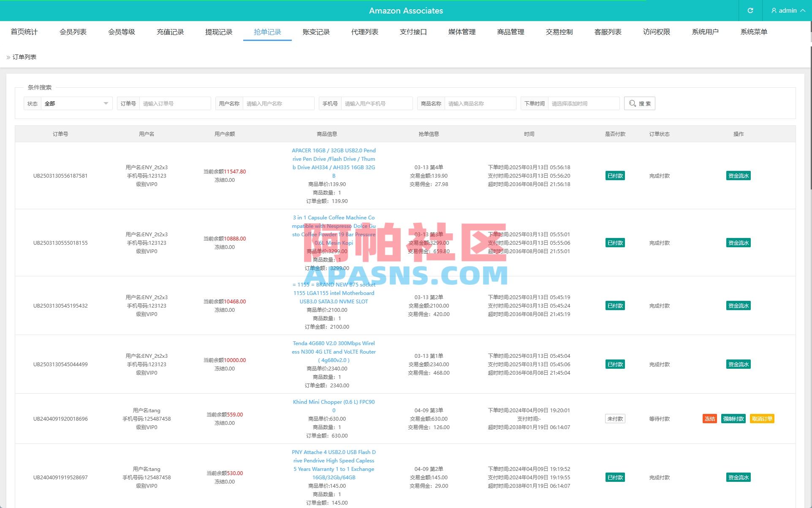Switch to the 首页统计 tab
This screenshot has height=508, width=812.
coord(24,32)
